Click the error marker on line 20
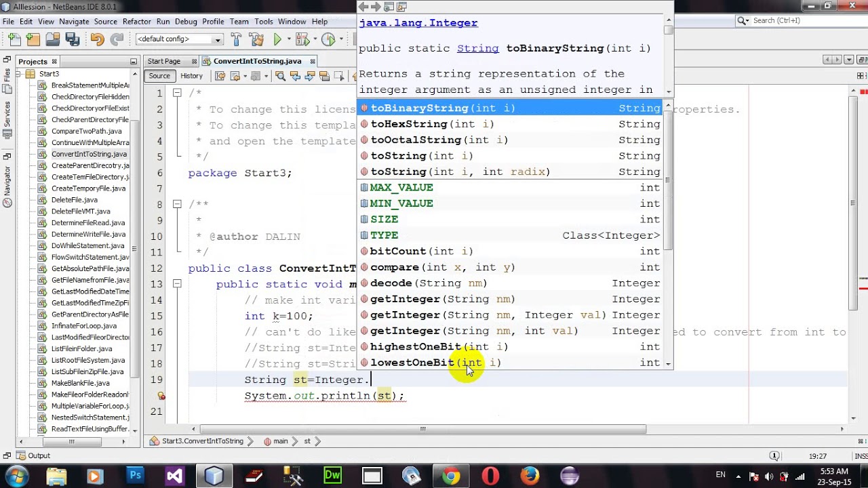Screen dimensions: 868x488 (x=161, y=395)
